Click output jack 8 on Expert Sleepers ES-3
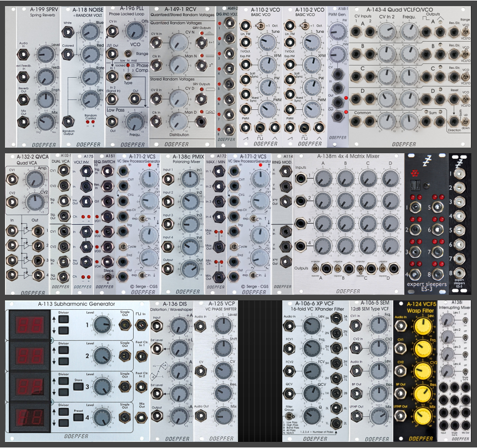The height and width of the screenshot is (448, 477). click(x=438, y=274)
